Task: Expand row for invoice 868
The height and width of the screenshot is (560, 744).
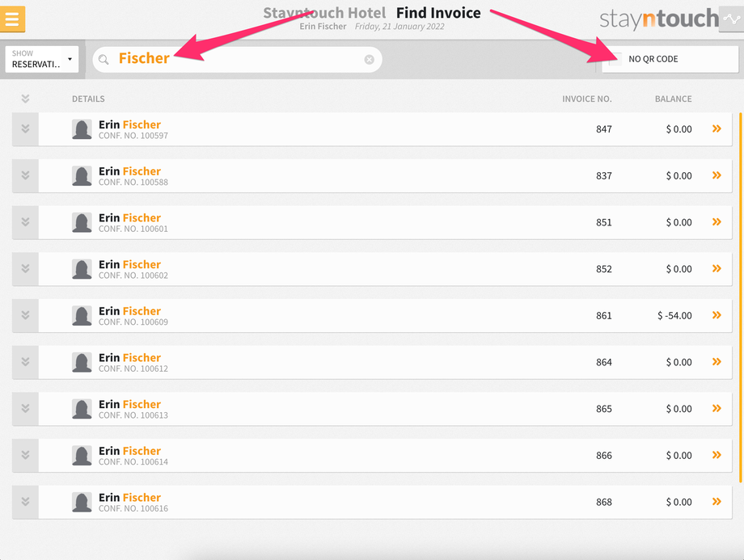Action: (x=25, y=502)
